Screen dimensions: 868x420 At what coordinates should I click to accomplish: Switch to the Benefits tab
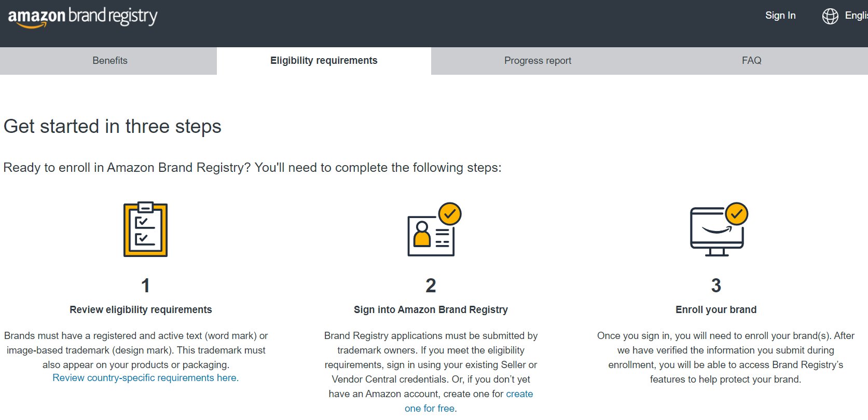point(109,60)
